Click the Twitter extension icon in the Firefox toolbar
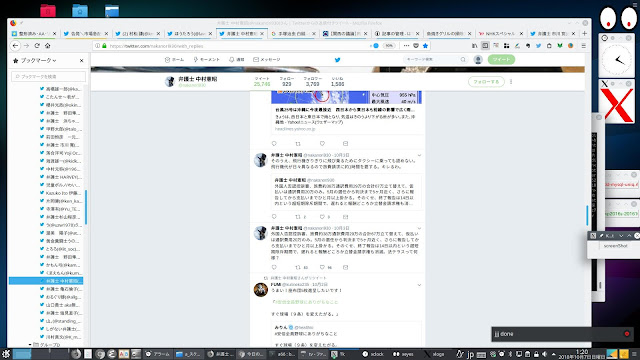This screenshot has width=640, height=360. tap(538, 46)
